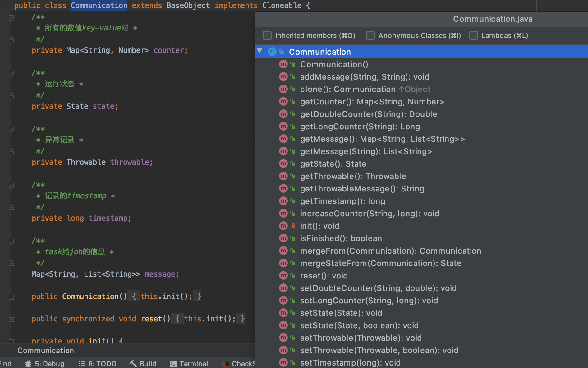The width and height of the screenshot is (588, 368).
Task: Click method icon of getLongCounter(String)
Action: [283, 126]
